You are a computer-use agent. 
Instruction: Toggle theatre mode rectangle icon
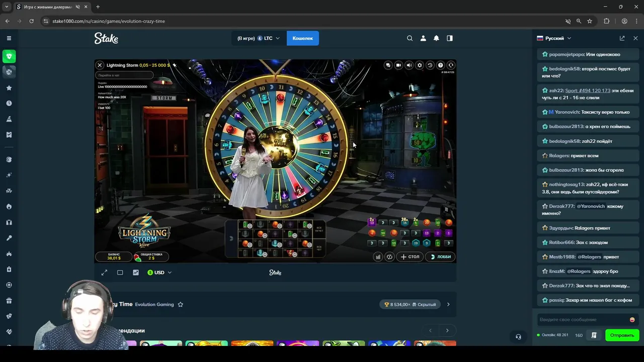(x=120, y=273)
